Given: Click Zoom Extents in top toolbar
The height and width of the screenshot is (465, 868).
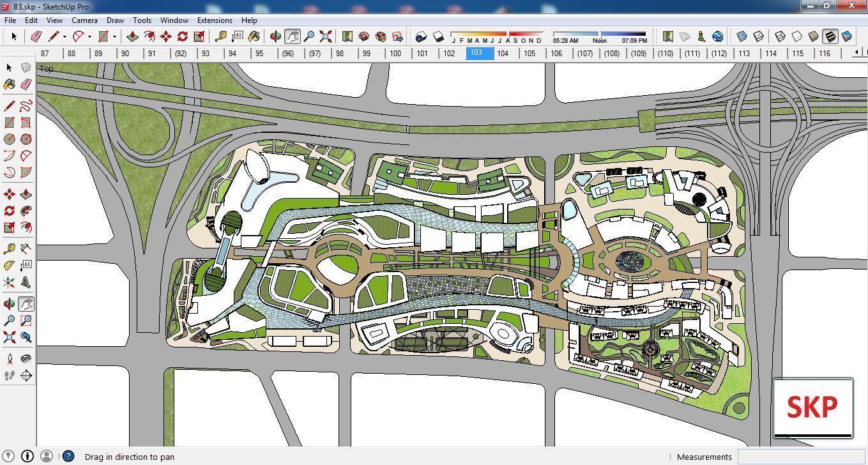Looking at the screenshot, I should click(x=326, y=36).
